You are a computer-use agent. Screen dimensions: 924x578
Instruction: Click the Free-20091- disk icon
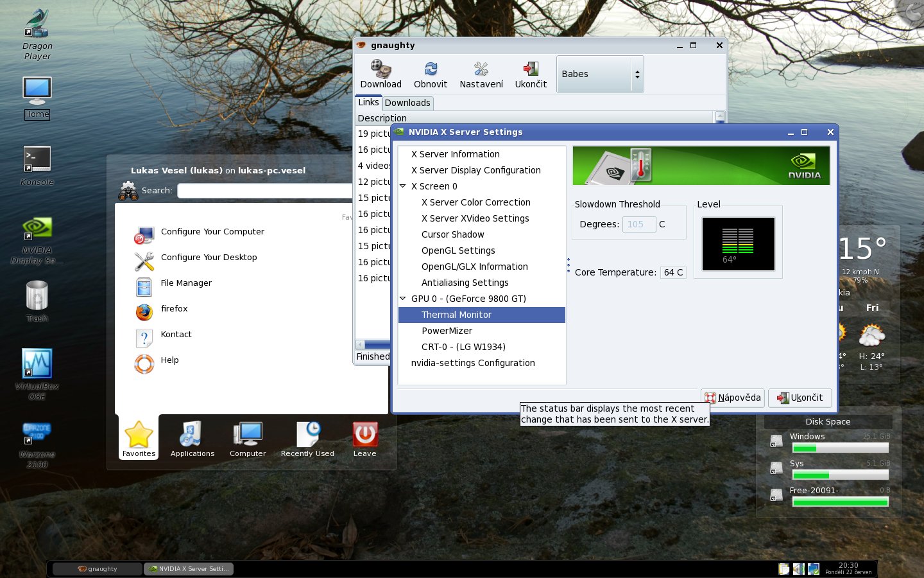coord(776,495)
